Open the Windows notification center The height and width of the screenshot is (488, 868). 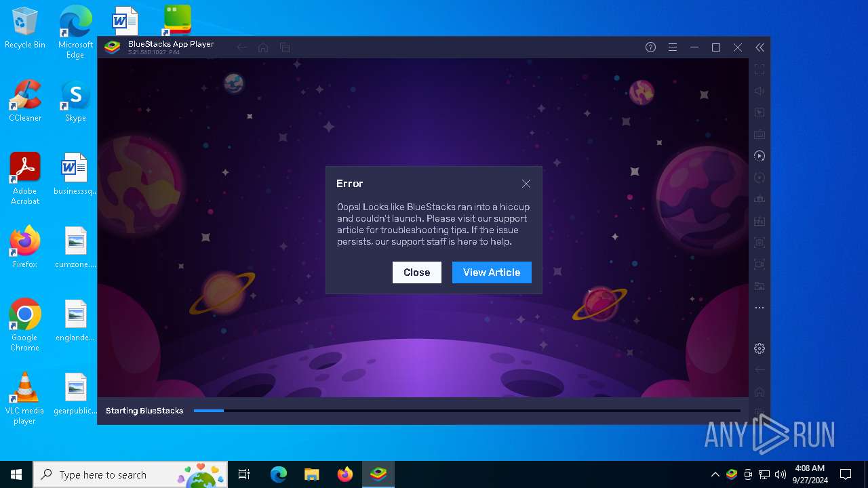pyautogui.click(x=846, y=474)
